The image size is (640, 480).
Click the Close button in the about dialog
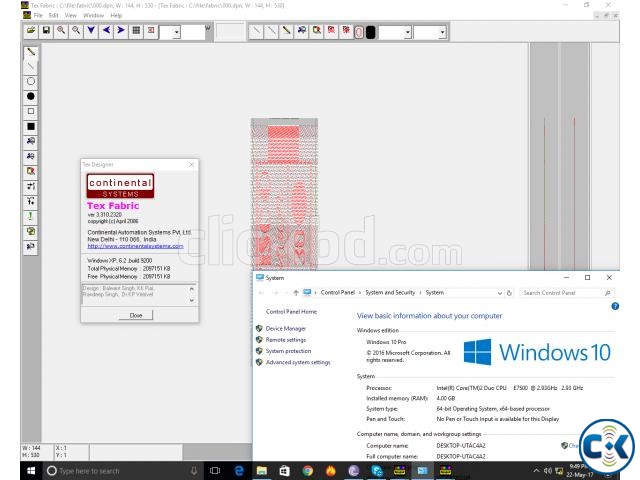[136, 315]
